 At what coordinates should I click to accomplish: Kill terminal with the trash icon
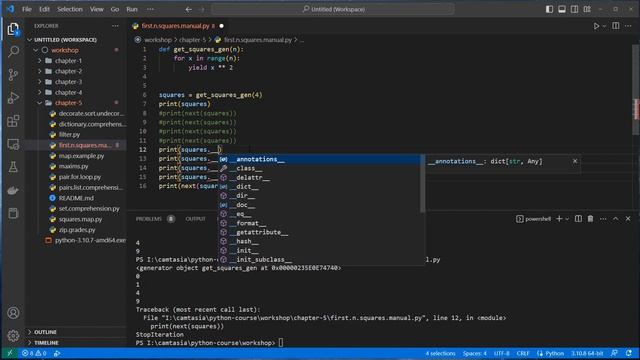tap(590, 219)
